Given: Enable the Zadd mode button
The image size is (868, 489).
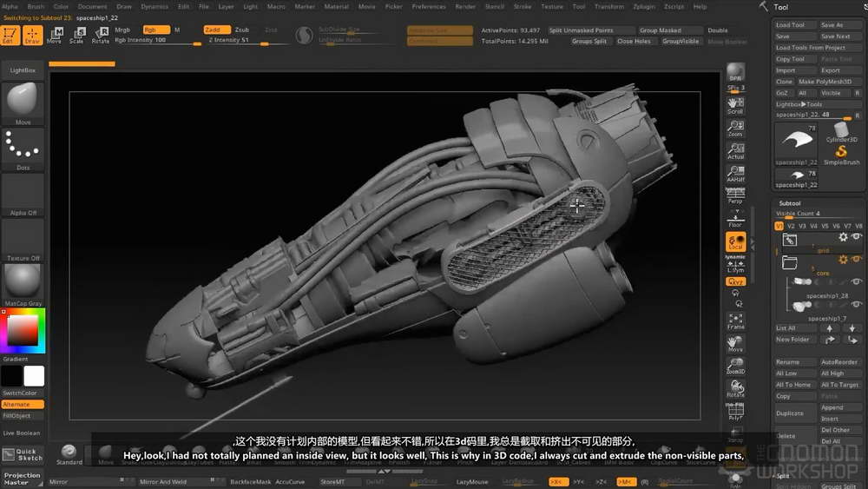Looking at the screenshot, I should click(216, 30).
